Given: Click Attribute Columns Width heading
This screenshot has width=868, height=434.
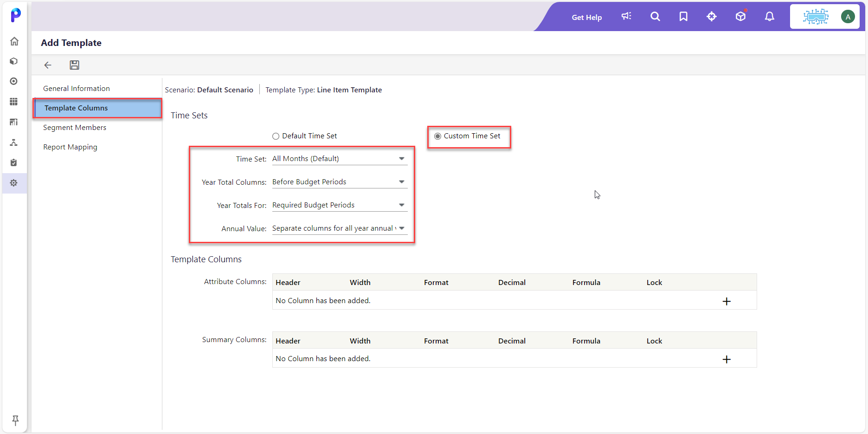Looking at the screenshot, I should (x=360, y=282).
